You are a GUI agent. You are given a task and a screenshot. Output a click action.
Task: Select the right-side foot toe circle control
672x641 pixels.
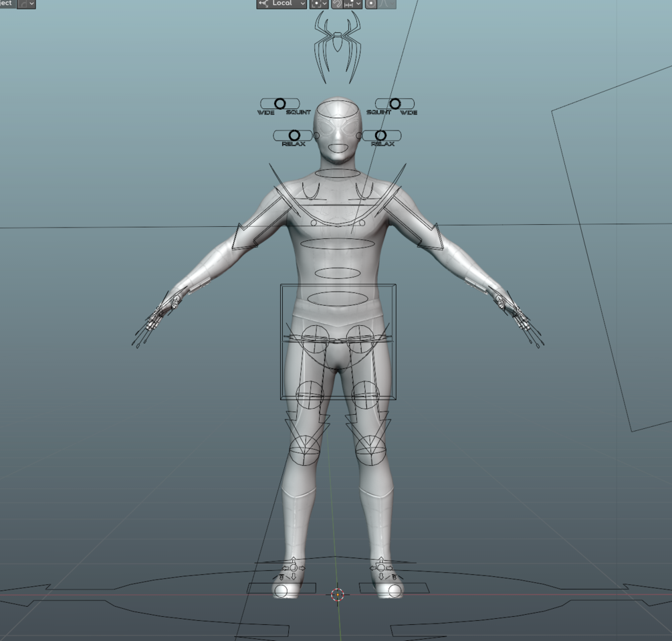[395, 591]
